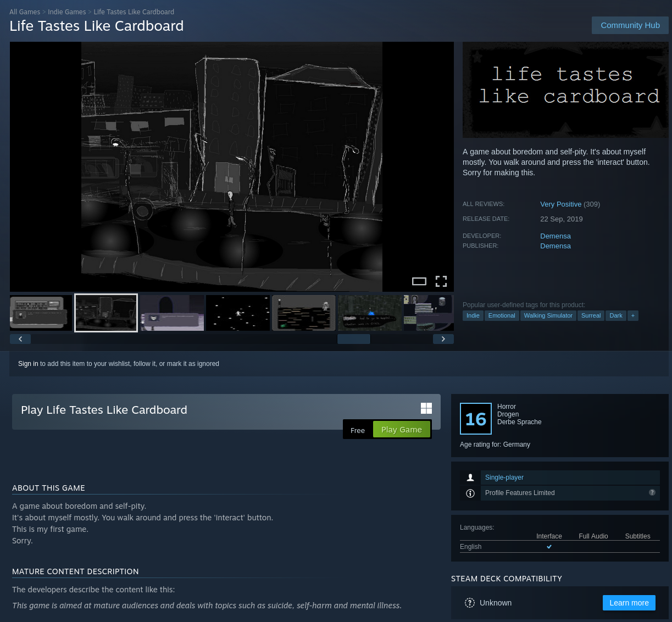Select the starfield screenshot thumbnail
This screenshot has height=622, width=672.
pyautogui.click(x=238, y=313)
